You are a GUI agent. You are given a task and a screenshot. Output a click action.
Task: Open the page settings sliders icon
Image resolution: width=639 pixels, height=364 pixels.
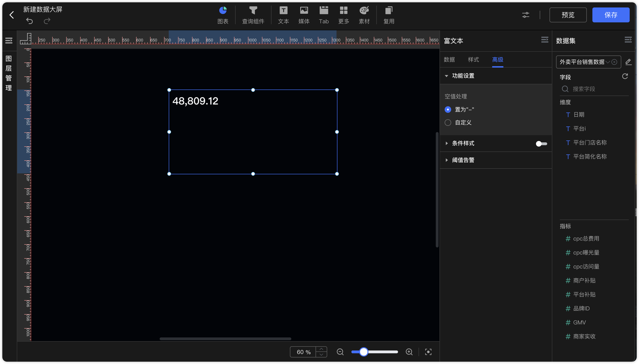(x=526, y=15)
